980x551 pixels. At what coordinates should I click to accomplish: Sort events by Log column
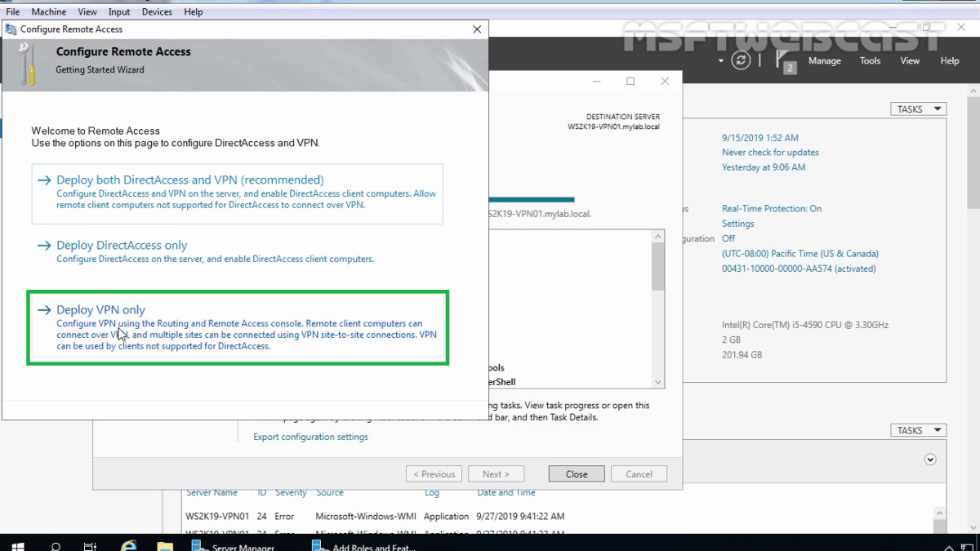pos(432,493)
